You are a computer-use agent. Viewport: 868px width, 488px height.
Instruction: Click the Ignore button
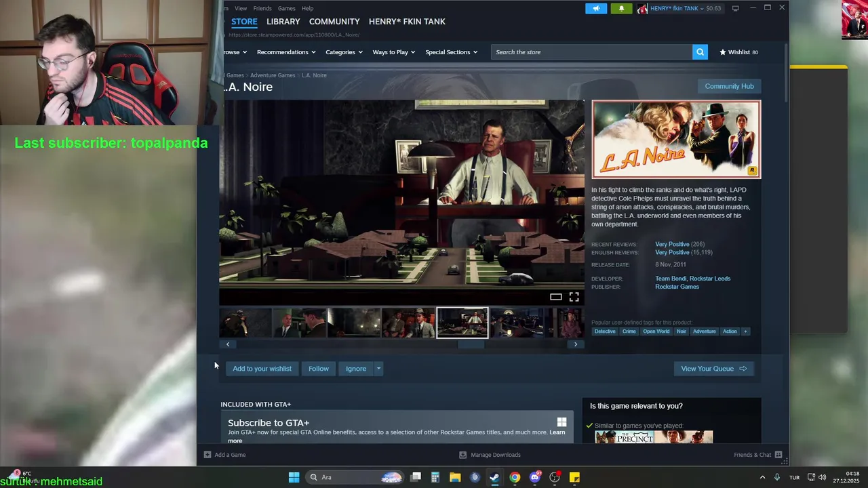(355, 369)
